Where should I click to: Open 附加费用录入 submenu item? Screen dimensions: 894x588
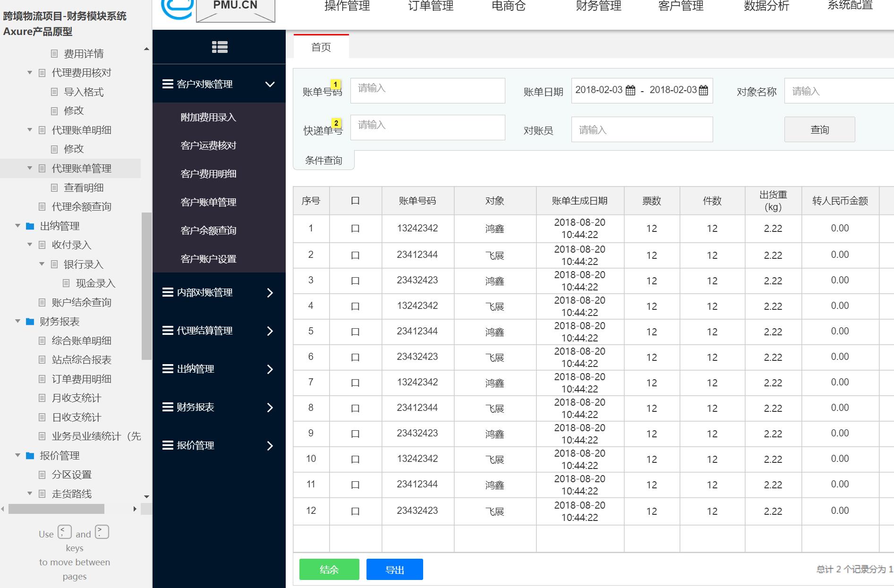[x=208, y=117]
